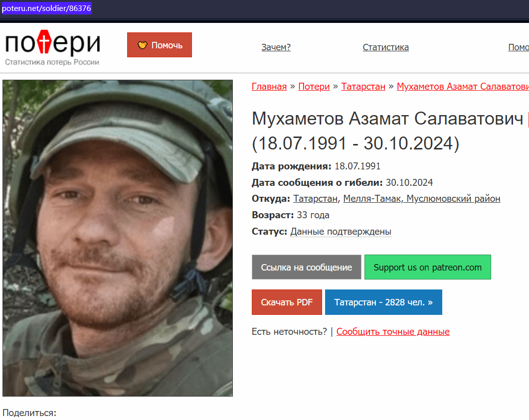The image size is (529, 420).
Task: Click the Ссылка на сообщение button
Action: click(x=306, y=267)
